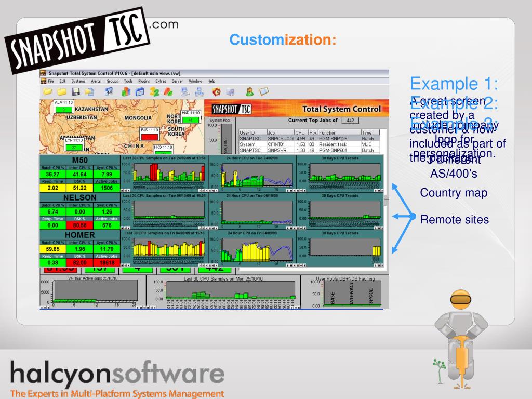
Task: Click the calendar 14 toolbar icon
Action: click(x=109, y=91)
